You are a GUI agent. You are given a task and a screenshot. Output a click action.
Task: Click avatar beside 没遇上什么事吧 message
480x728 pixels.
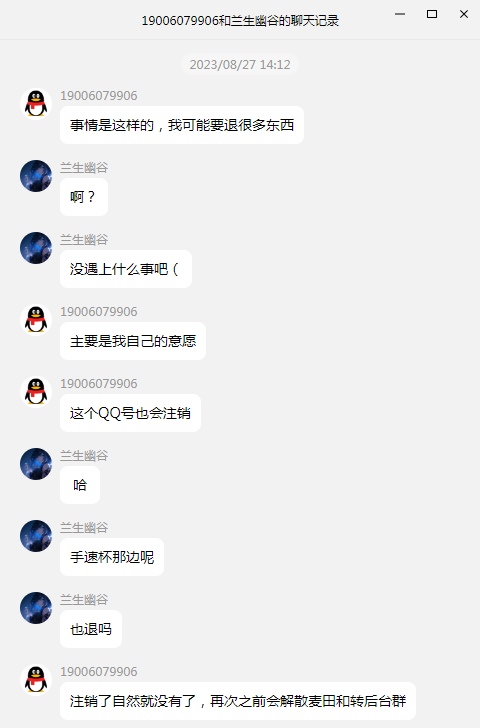[36, 248]
